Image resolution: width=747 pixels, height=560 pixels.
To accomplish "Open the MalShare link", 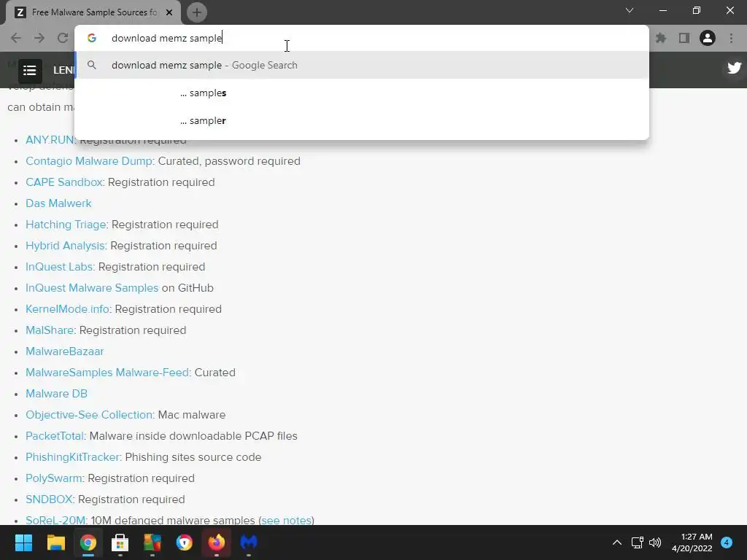I will click(50, 330).
